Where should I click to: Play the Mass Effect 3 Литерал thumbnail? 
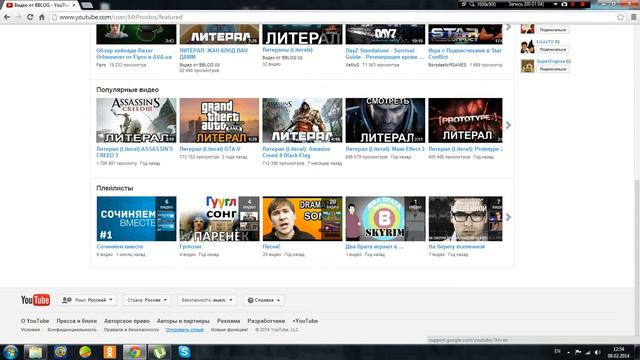coord(385,120)
